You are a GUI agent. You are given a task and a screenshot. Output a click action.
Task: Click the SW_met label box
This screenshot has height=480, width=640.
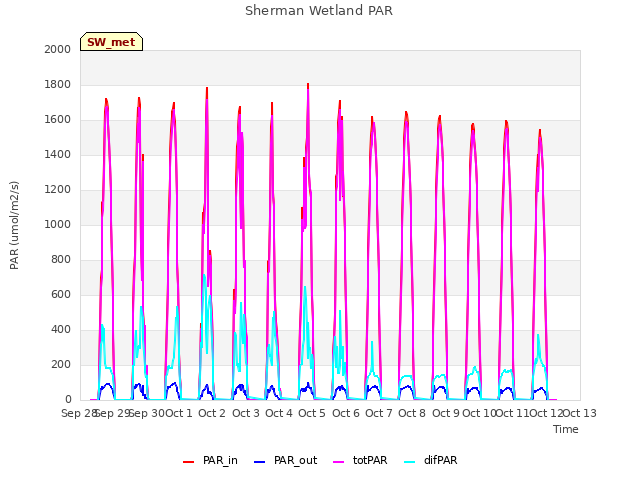tap(111, 42)
